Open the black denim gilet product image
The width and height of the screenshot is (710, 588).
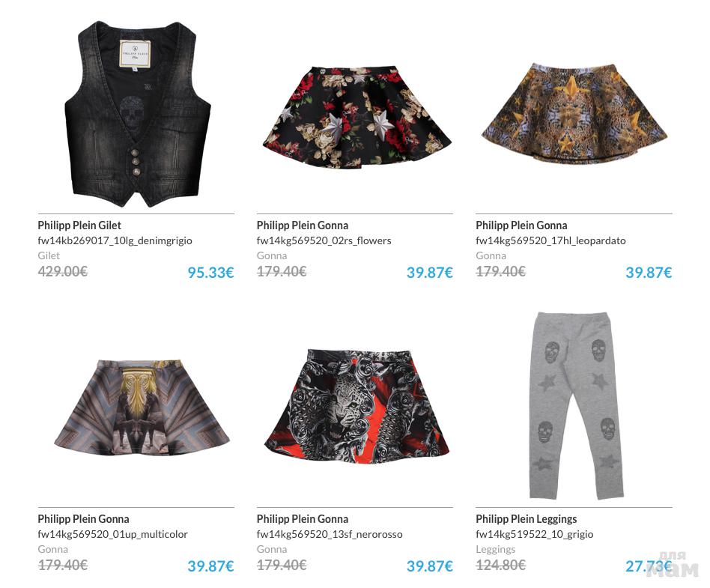138,114
